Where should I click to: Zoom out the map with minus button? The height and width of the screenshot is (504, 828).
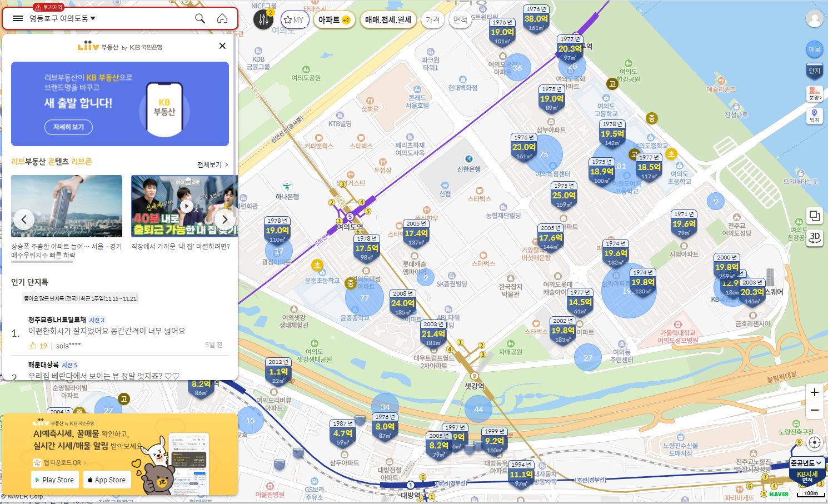[814, 410]
